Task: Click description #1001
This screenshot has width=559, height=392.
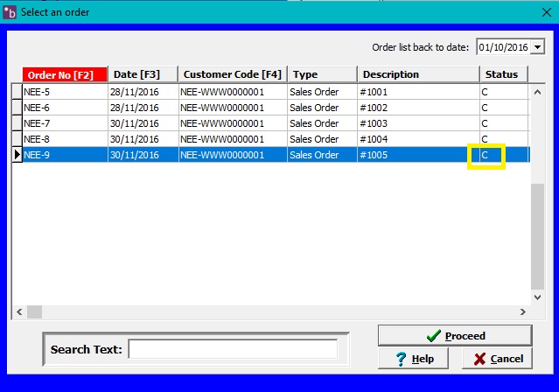Action: pos(374,92)
